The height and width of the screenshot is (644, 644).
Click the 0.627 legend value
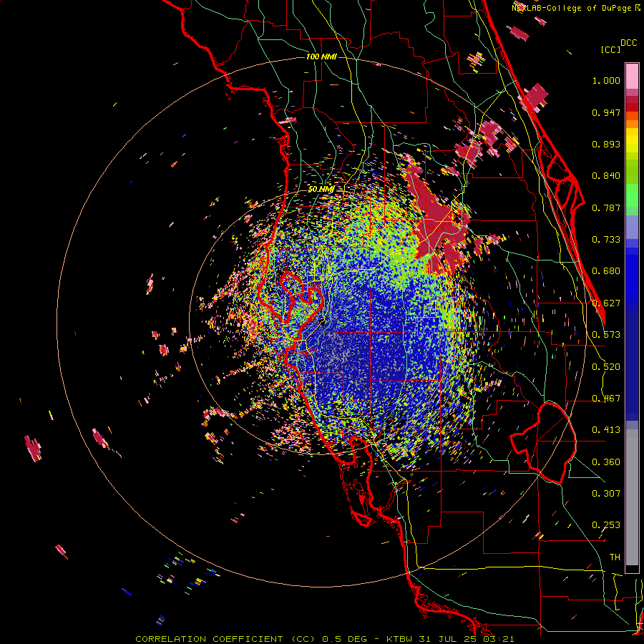click(x=606, y=303)
